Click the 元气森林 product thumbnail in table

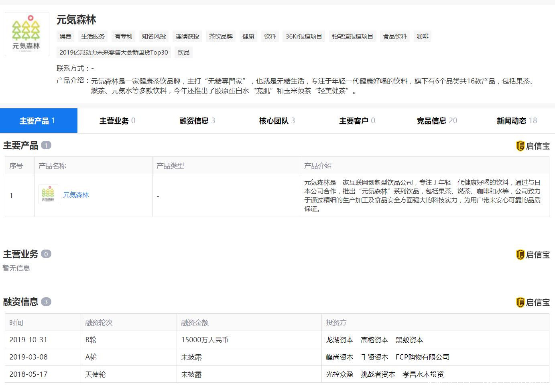(x=48, y=195)
